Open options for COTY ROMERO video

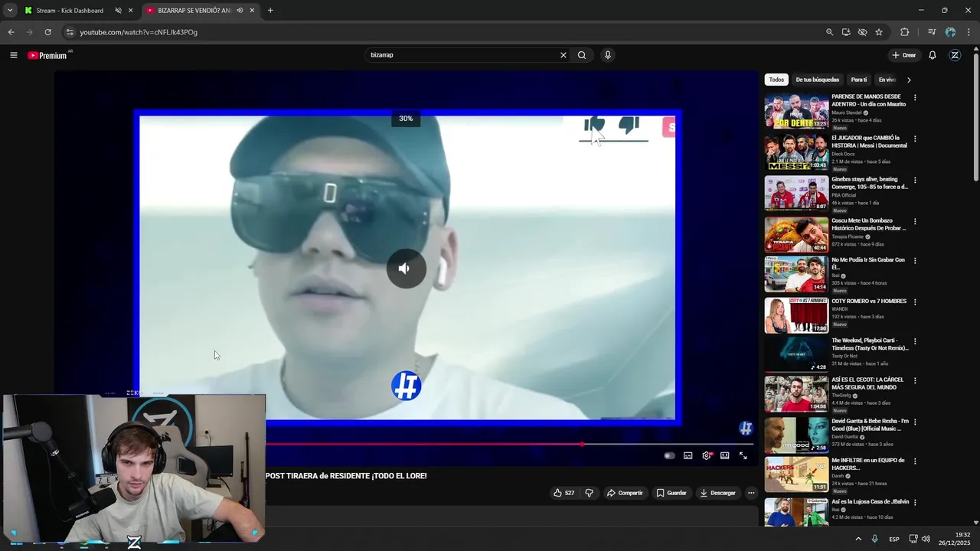tap(915, 302)
